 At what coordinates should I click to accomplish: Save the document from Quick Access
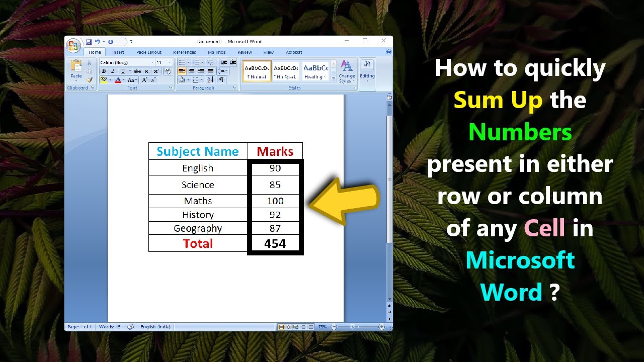[x=89, y=42]
